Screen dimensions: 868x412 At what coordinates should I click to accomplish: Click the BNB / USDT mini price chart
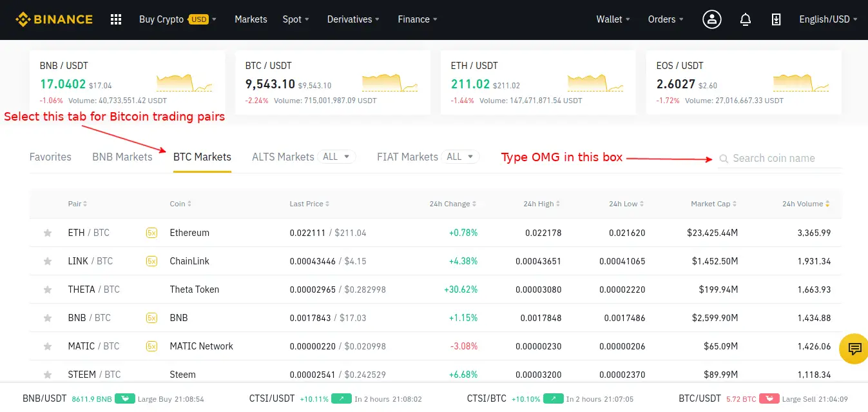(184, 83)
